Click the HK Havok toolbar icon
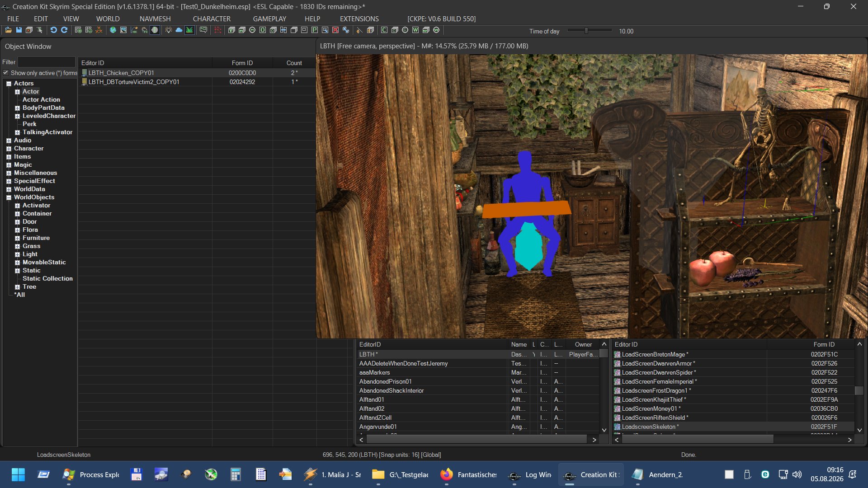868x488 pixels. pyautogui.click(x=134, y=30)
